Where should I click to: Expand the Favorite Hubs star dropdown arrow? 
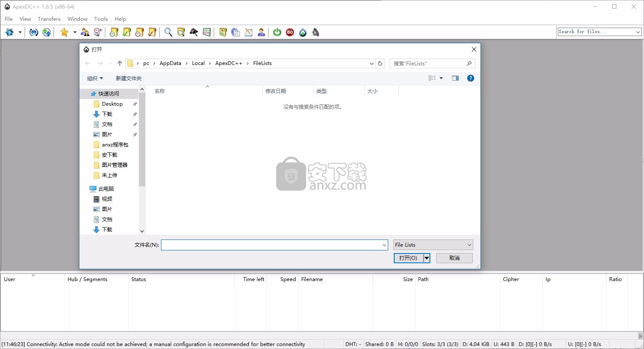click(x=75, y=32)
